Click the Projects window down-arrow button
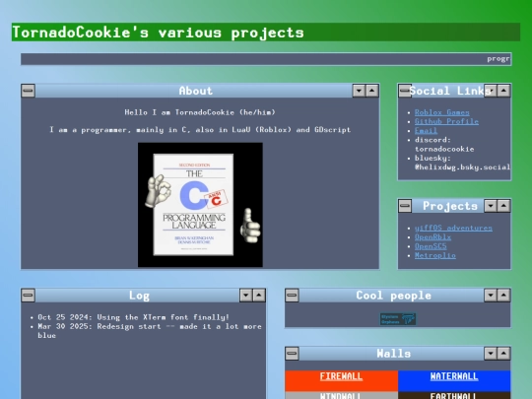The width and height of the screenshot is (532, 399). (491, 206)
